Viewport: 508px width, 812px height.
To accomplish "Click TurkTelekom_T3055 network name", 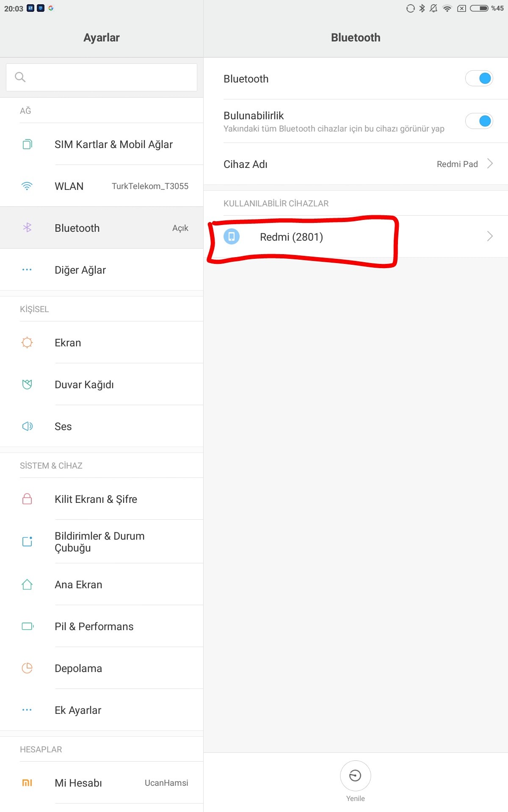I will (150, 186).
